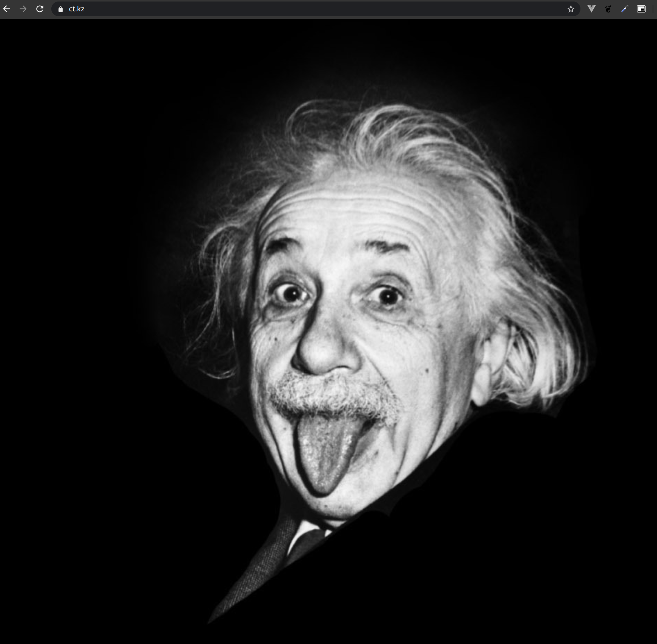The width and height of the screenshot is (657, 644).
Task: Open the picture-in-picture extension icon
Action: pyautogui.click(x=641, y=9)
